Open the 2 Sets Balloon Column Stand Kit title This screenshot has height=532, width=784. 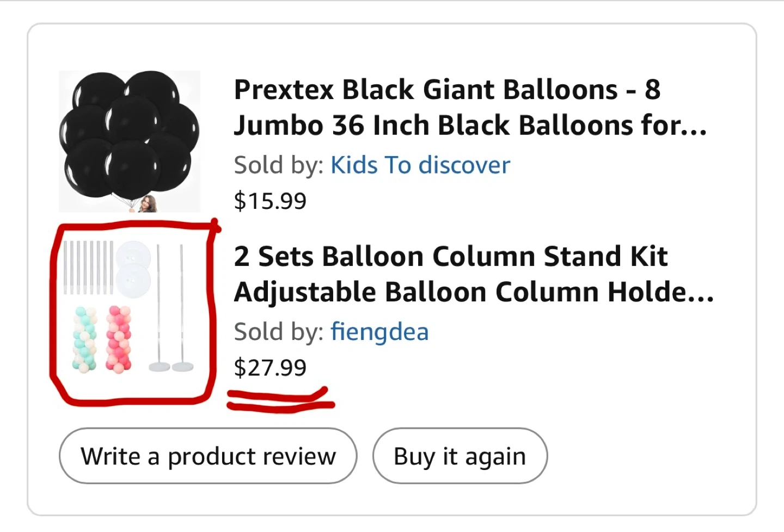450,256
